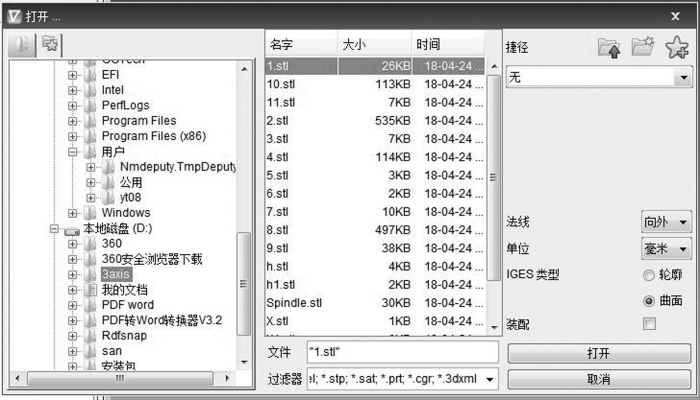
Task: Select file 10.stl
Action: (375, 84)
